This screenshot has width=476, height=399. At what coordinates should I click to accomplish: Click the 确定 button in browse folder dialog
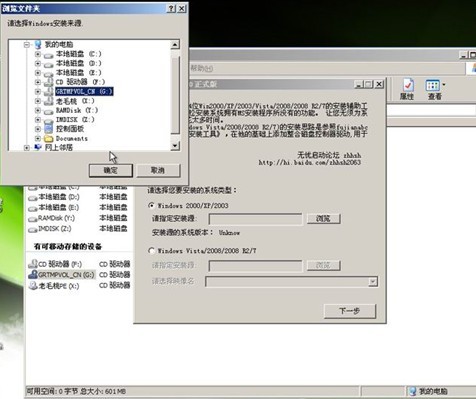pos(111,170)
